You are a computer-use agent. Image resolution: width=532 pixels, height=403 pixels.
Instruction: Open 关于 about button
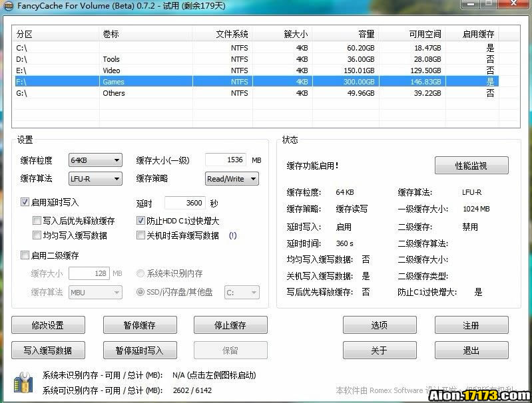tap(380, 350)
